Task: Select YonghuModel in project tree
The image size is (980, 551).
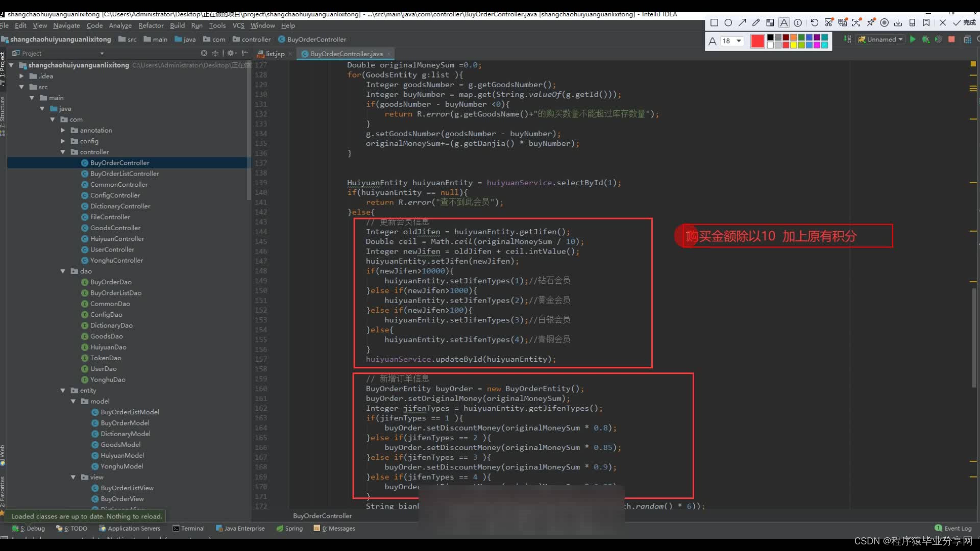Action: (x=121, y=466)
